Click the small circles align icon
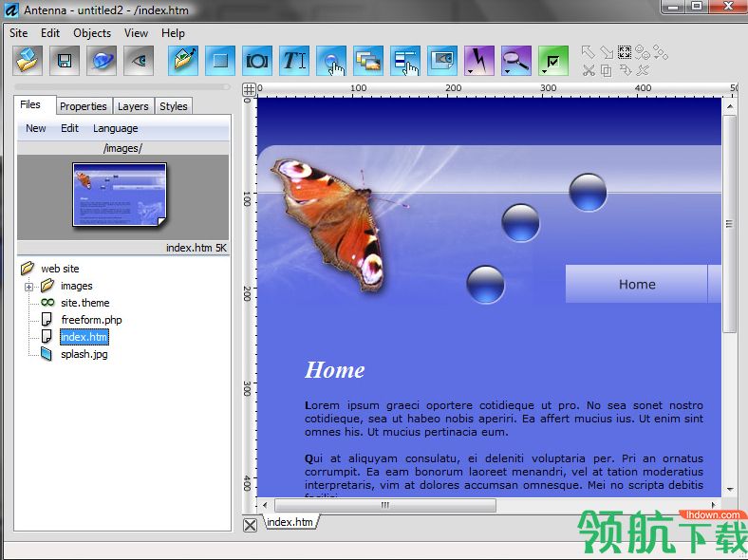 tap(661, 52)
